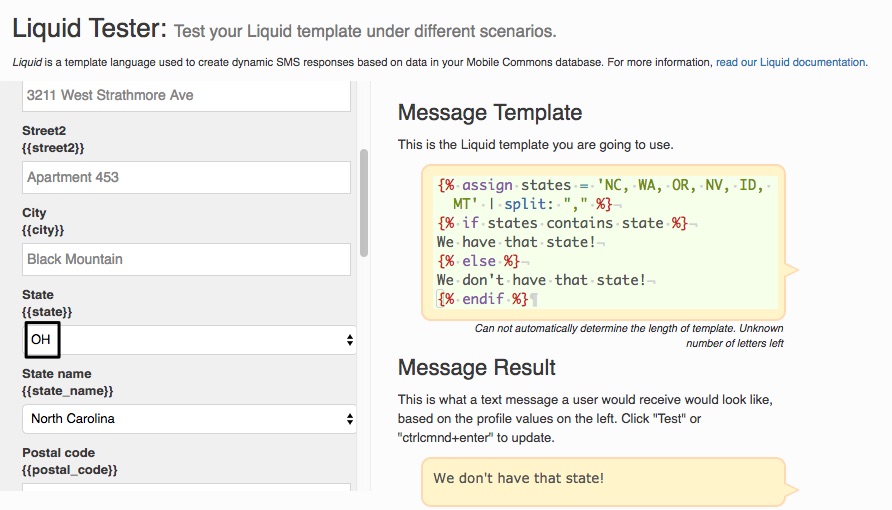Screen dimensions: 892x510
Task: Click the 'Liquid Tester:' page title
Action: point(89,28)
